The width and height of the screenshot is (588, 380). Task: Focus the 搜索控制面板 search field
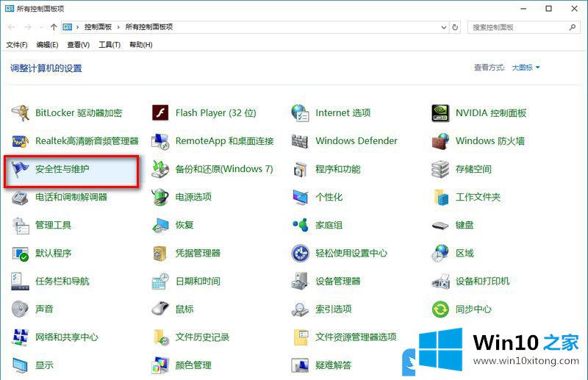click(x=524, y=27)
